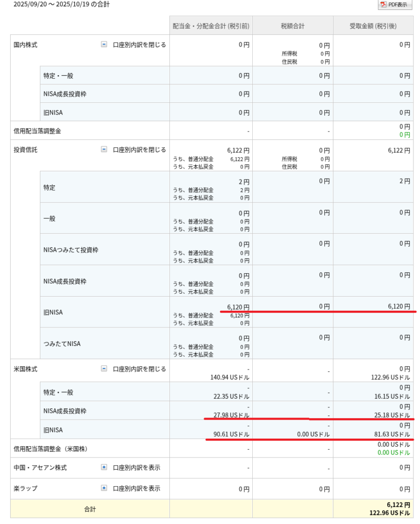Click the plus icon for 中国・アセアン株式
The image size is (420, 524).
(x=104, y=467)
